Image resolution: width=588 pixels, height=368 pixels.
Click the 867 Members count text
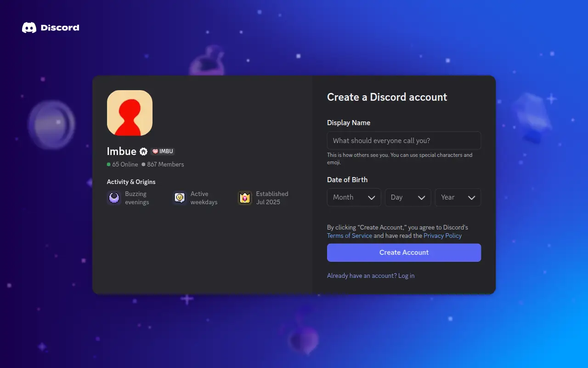pos(165,164)
